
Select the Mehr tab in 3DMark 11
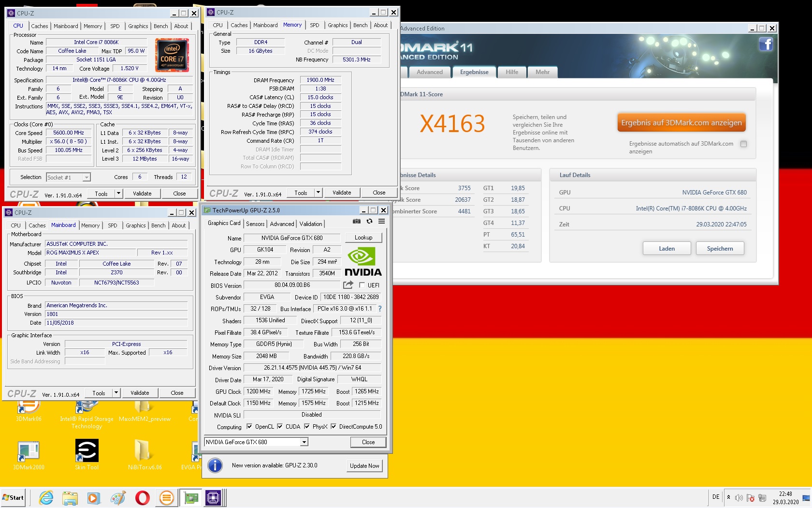coord(542,72)
